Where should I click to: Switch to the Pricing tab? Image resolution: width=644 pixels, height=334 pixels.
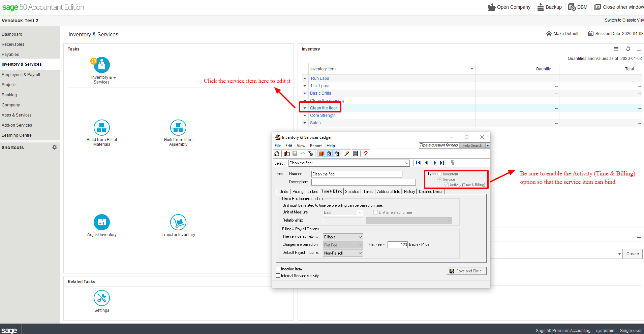coord(298,192)
